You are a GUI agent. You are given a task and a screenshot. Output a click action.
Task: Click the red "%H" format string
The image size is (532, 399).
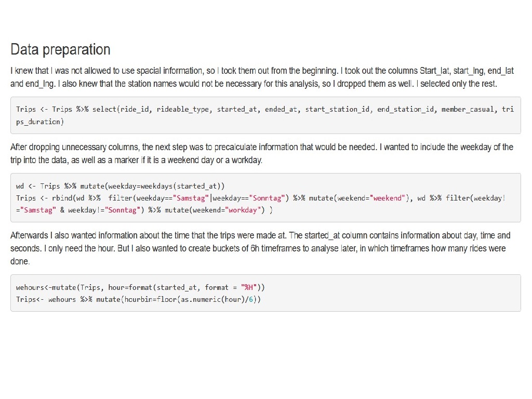[x=249, y=287]
